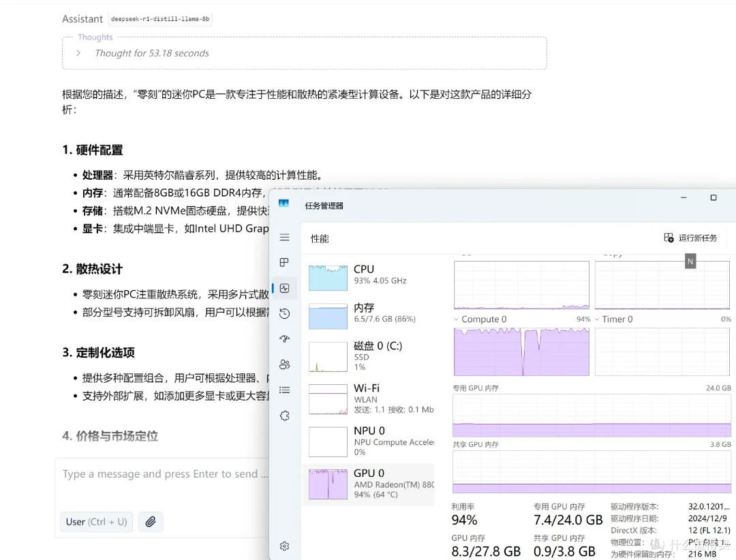Maximize the Task Manager window
This screenshot has height=560, width=736.
(x=714, y=198)
